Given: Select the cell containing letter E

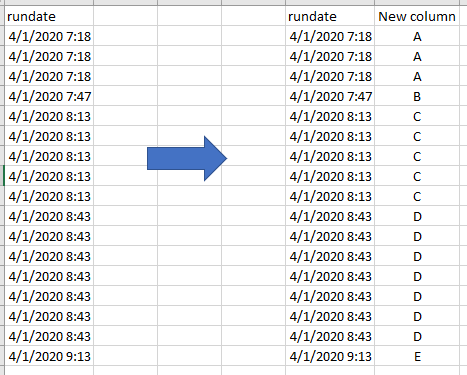Looking at the screenshot, I should tap(417, 356).
